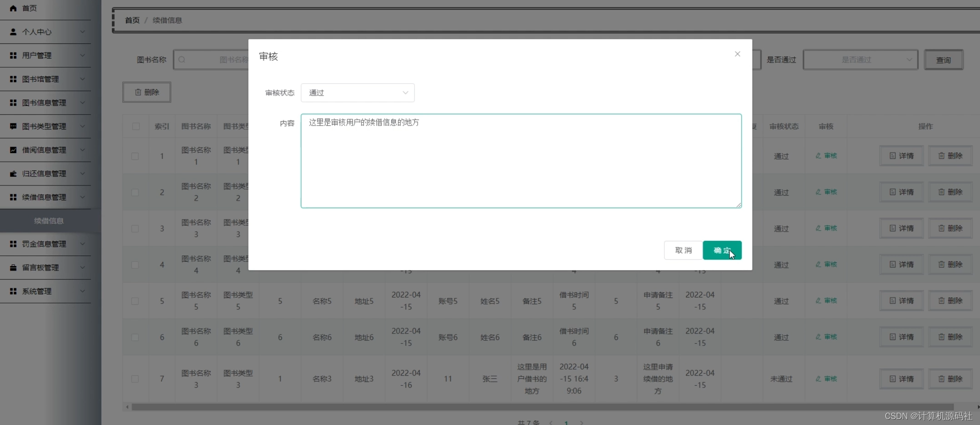Check the checkbox for row 4
Viewport: 980px width, 425px height.
point(135,265)
